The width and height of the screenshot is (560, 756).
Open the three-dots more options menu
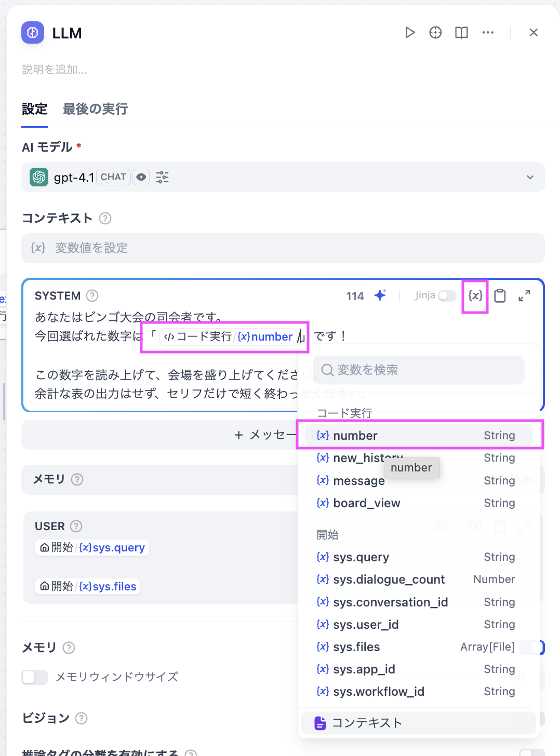[x=488, y=33]
